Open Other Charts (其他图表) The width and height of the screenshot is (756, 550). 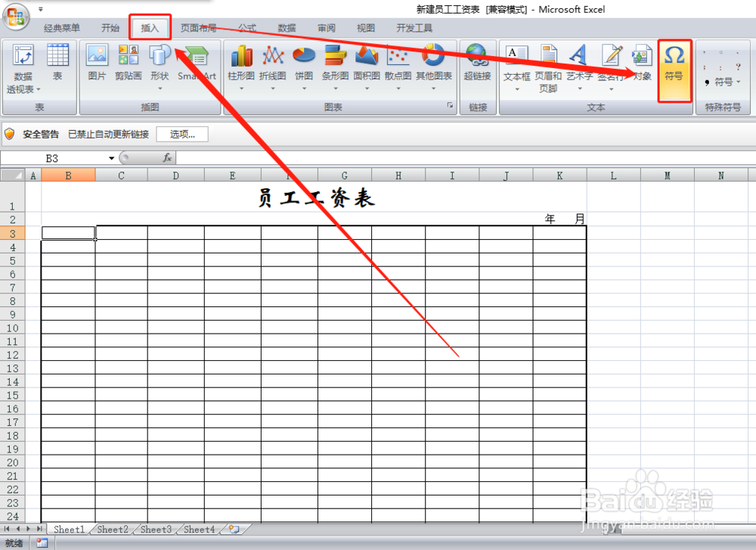point(434,67)
